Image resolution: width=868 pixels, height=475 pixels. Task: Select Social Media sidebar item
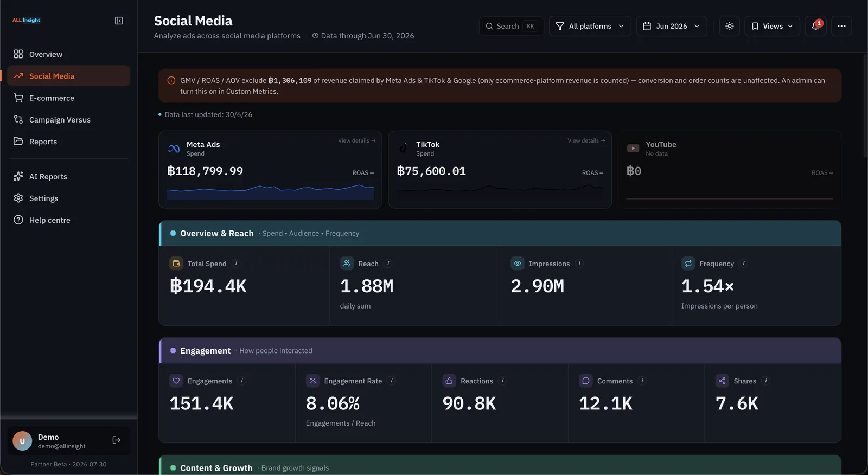tap(68, 76)
